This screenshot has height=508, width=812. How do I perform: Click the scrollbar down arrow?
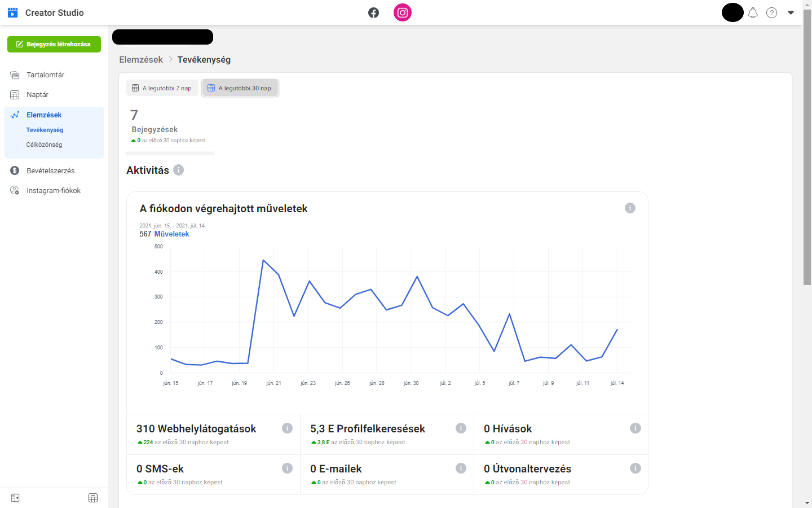click(807, 503)
